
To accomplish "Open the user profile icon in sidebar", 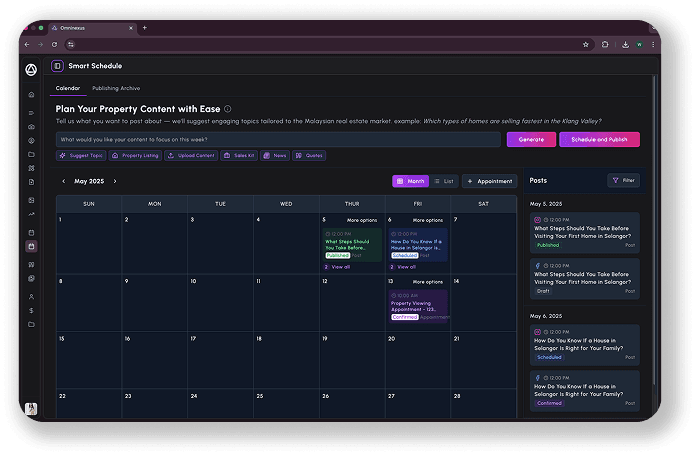I will pyautogui.click(x=31, y=297).
